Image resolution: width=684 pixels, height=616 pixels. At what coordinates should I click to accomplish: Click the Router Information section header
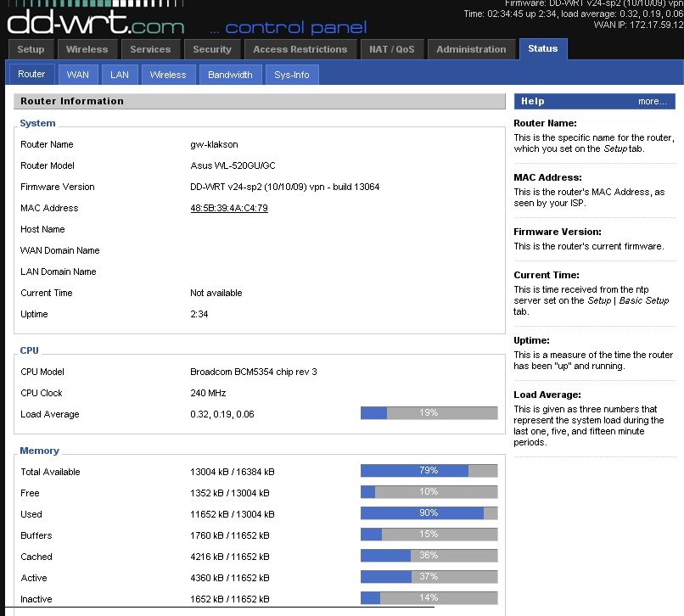[260, 101]
